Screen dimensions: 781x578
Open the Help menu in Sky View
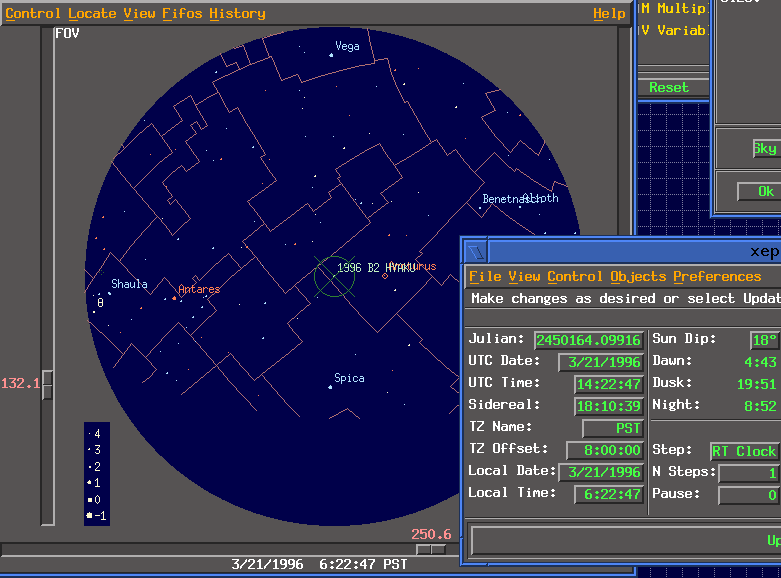click(x=609, y=13)
